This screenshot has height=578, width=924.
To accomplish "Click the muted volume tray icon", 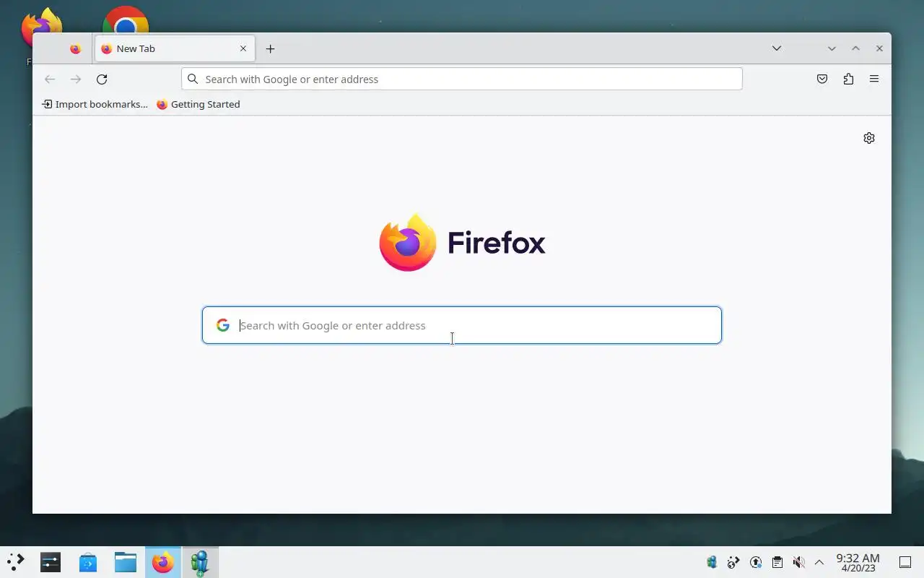I will pyautogui.click(x=798, y=562).
